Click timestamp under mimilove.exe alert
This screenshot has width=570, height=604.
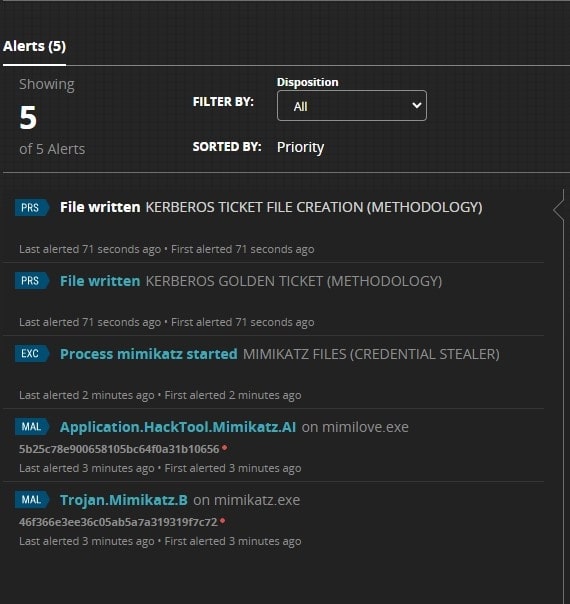tap(160, 468)
